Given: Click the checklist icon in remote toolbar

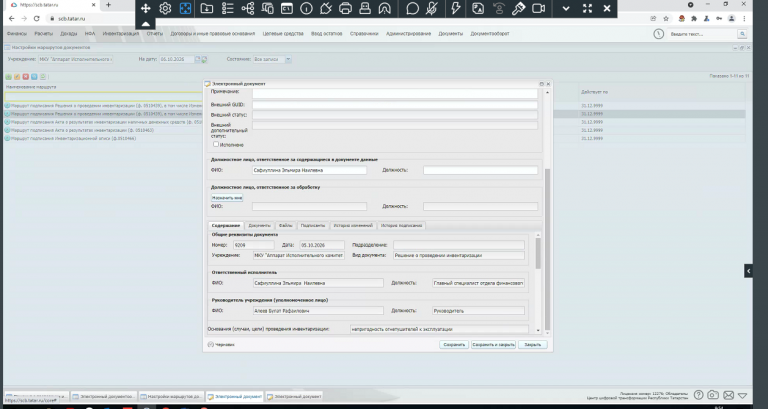Looking at the screenshot, I should [x=227, y=8].
